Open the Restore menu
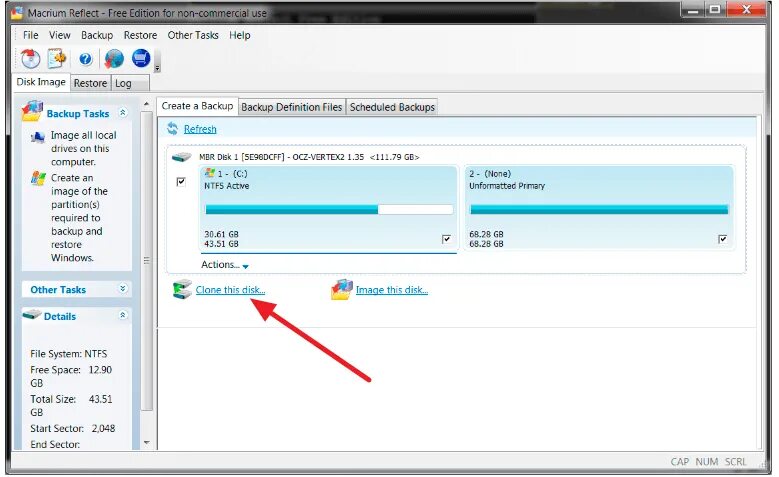 click(140, 35)
